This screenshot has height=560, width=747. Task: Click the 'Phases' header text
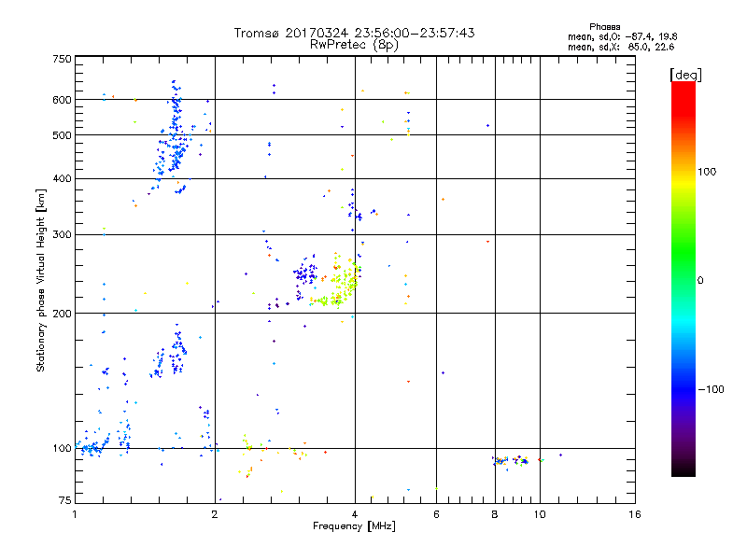pos(604,27)
